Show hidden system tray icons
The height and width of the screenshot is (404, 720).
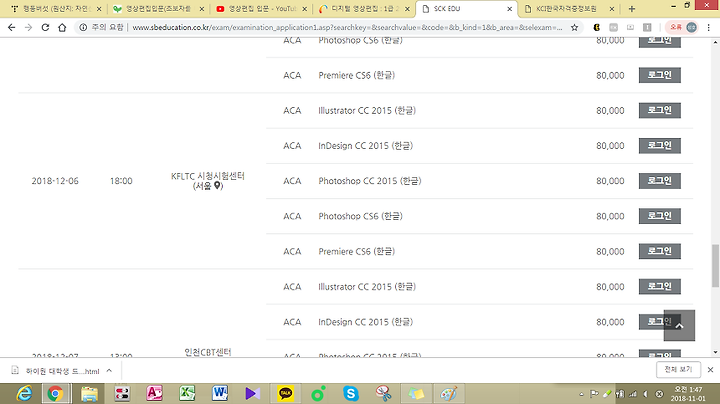[x=581, y=394]
